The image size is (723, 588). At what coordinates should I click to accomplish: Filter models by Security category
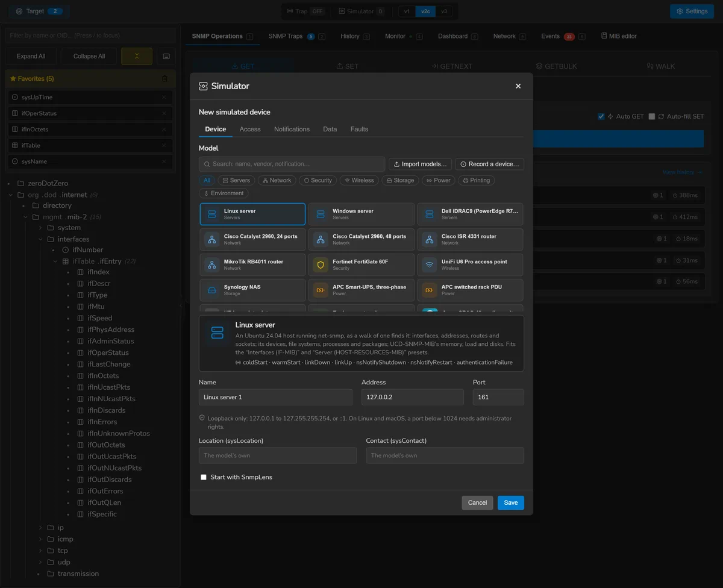click(x=318, y=180)
